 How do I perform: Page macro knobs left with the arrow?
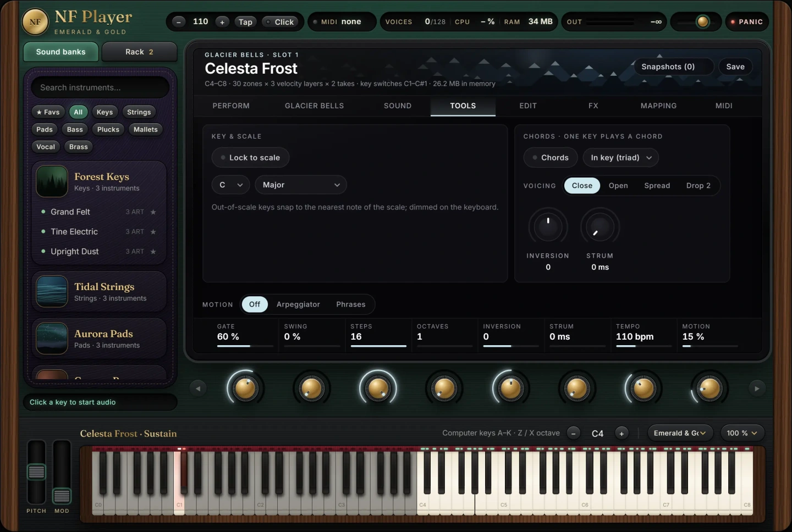point(198,389)
